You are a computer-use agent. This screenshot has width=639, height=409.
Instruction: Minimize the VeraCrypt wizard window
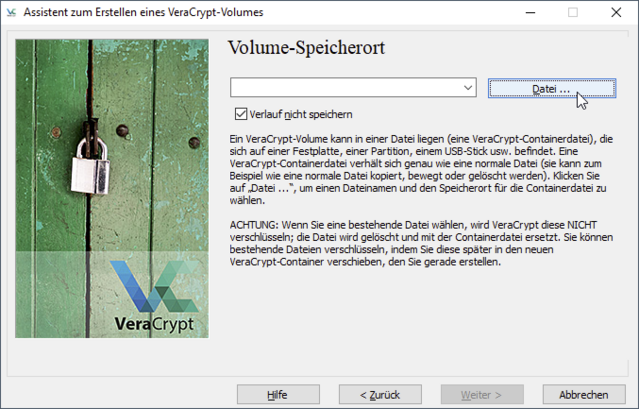527,13
